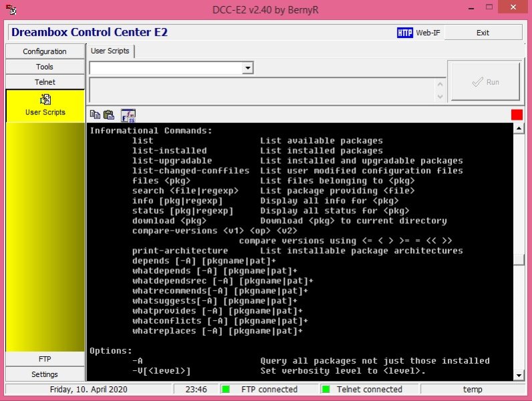
Task: Click the 'whatconflicts' command line
Action: [220, 321]
